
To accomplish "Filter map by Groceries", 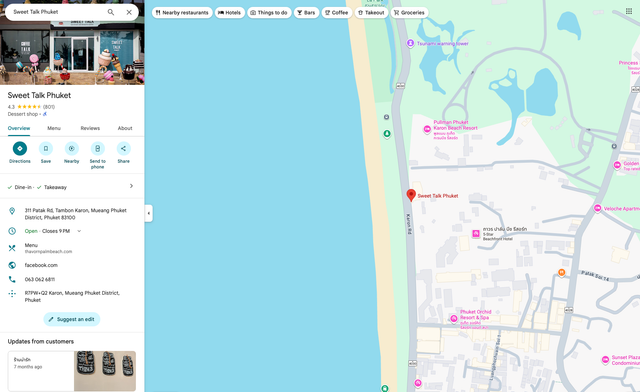I will tap(409, 13).
